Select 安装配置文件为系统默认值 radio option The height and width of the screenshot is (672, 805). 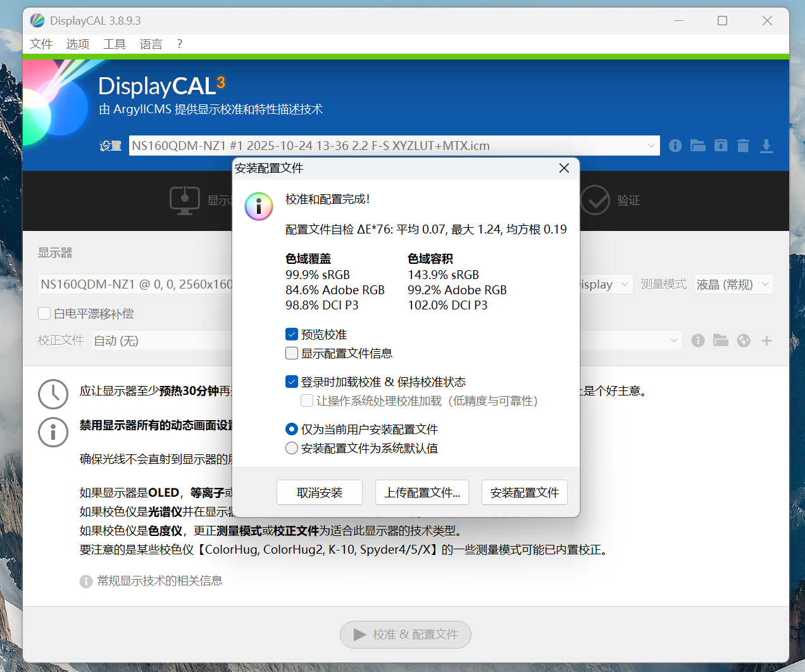(292, 448)
